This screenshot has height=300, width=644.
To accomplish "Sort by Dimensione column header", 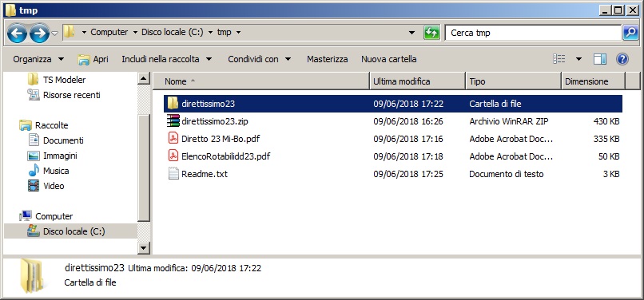I will point(593,81).
